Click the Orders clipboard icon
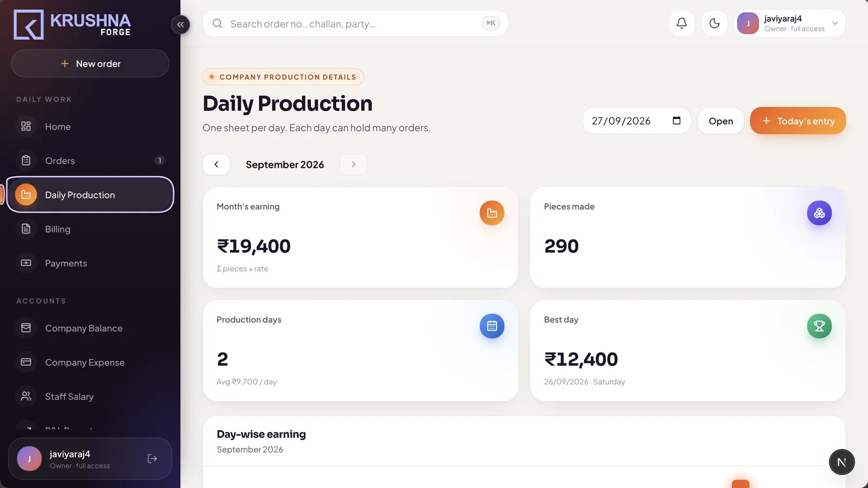Image resolution: width=868 pixels, height=488 pixels. 26,160
